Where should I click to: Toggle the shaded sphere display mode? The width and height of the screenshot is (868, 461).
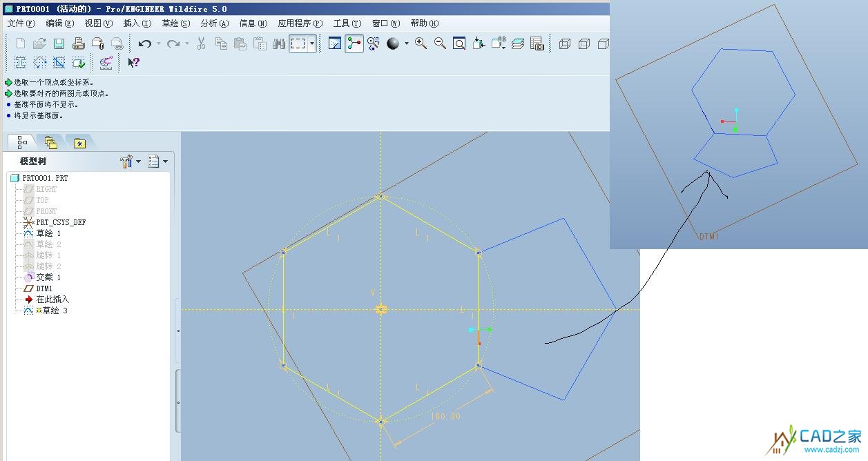click(x=393, y=43)
